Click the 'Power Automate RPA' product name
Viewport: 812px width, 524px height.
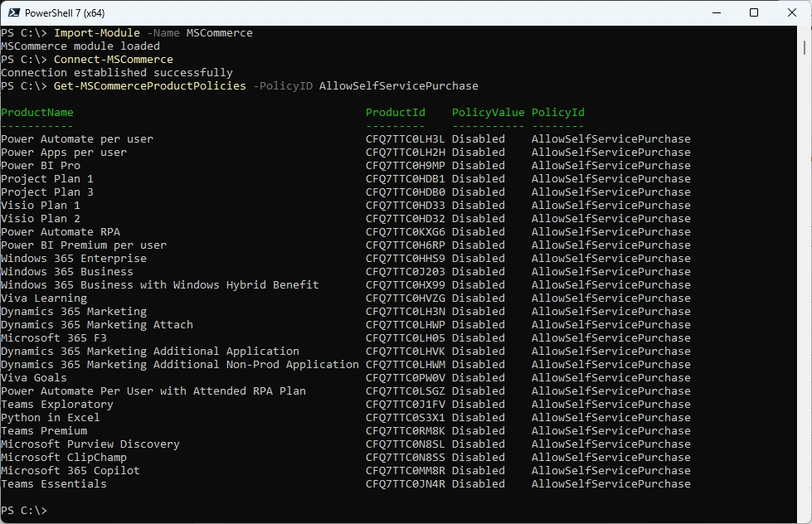[x=61, y=231]
